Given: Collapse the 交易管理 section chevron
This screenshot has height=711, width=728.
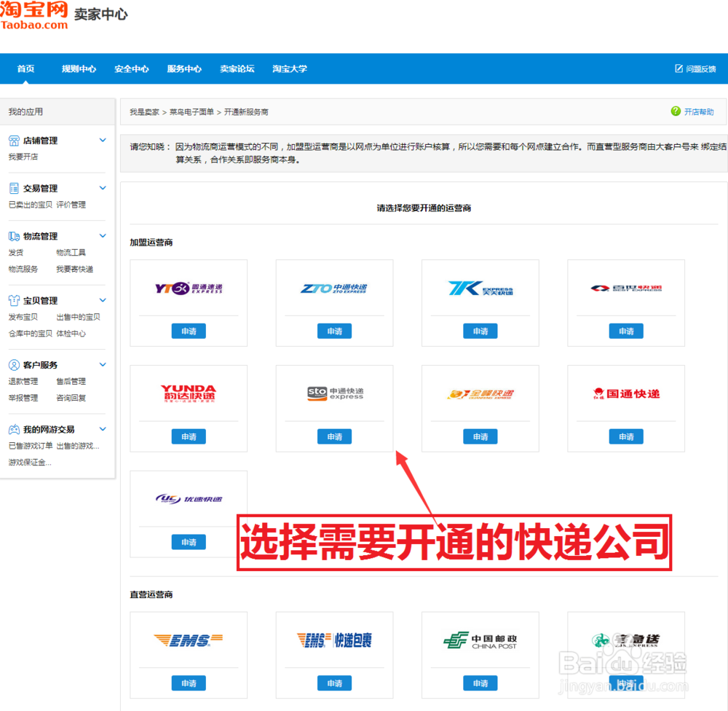Looking at the screenshot, I should click(x=103, y=188).
